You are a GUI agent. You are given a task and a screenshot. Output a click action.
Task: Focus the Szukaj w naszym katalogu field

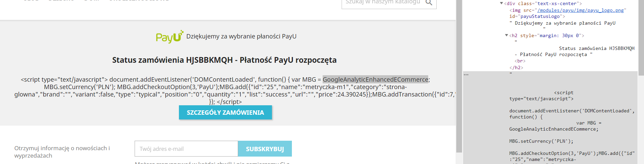click(383, 3)
